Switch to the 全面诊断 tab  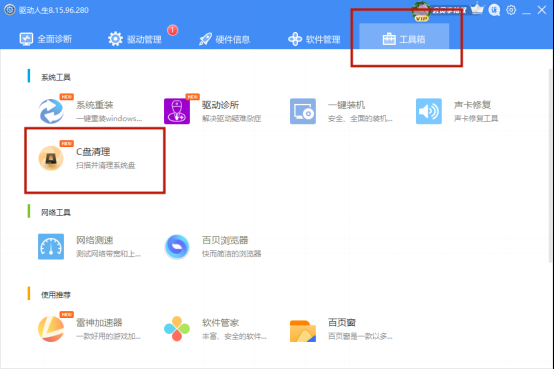pos(46,39)
